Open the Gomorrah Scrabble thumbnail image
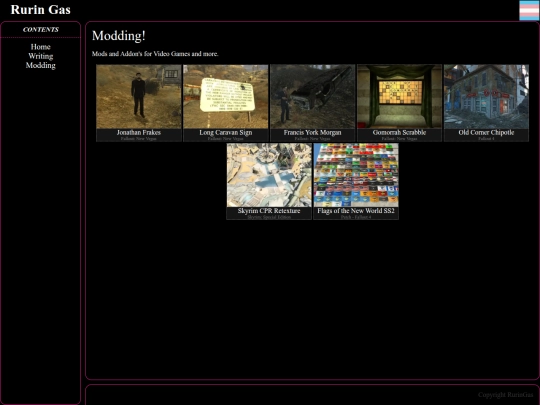This screenshot has height=405, width=540. (399, 97)
